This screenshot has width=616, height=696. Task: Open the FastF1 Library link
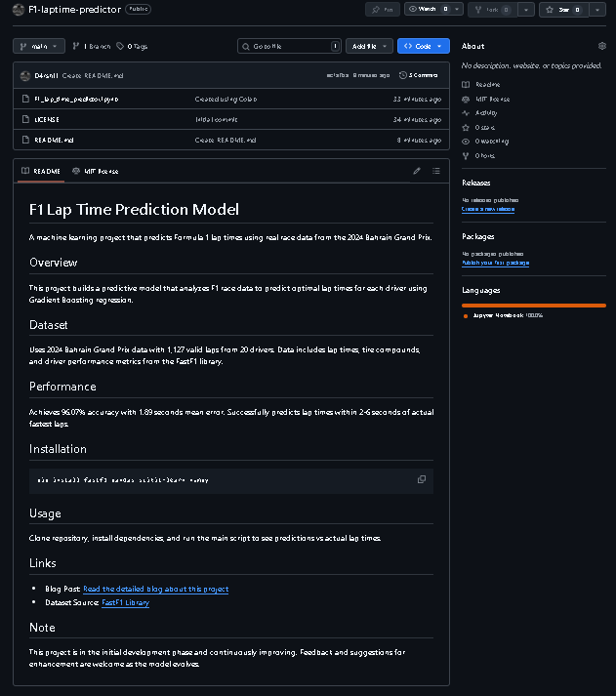pos(126,603)
